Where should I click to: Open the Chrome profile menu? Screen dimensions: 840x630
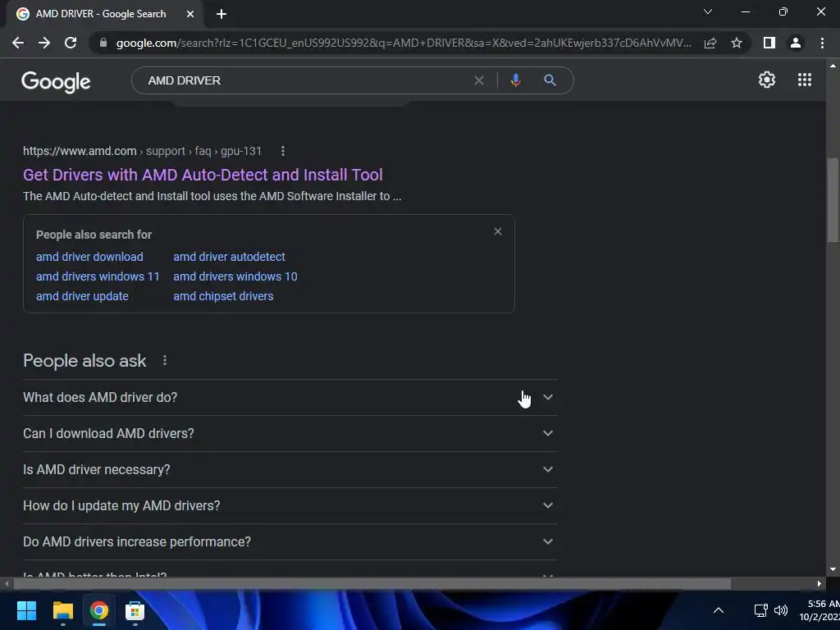pyautogui.click(x=796, y=43)
